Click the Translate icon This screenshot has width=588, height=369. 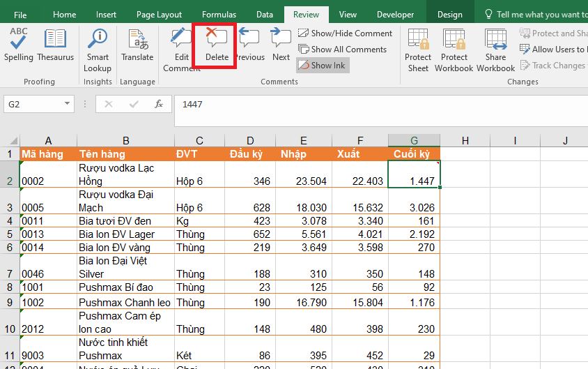137,45
